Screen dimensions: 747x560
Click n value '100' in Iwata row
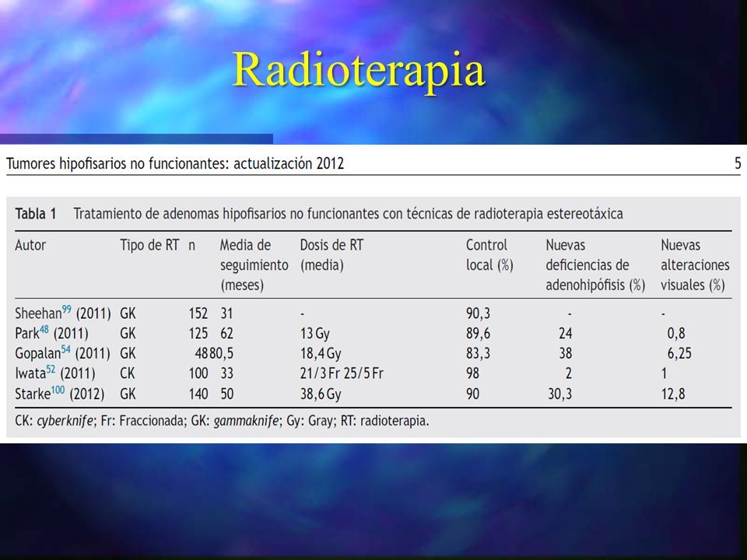[198, 373]
